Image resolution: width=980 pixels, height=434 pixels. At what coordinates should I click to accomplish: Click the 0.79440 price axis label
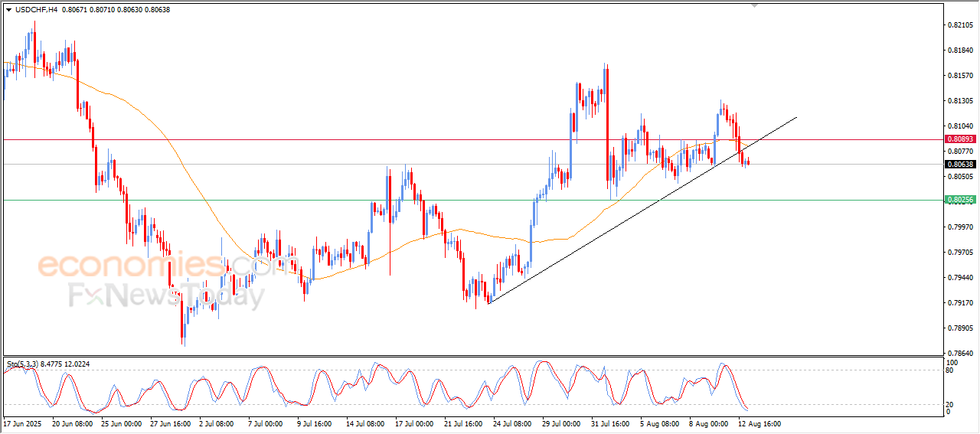point(960,278)
